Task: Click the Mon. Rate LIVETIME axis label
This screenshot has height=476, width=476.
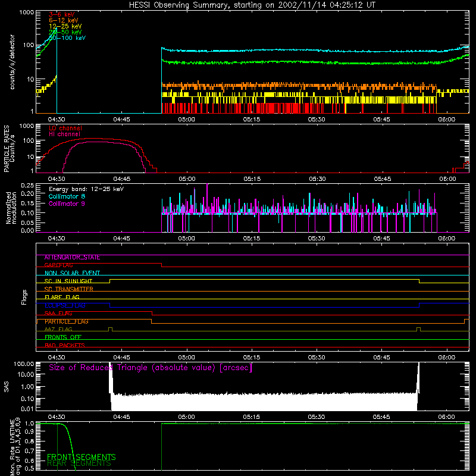Action: (x=15, y=447)
